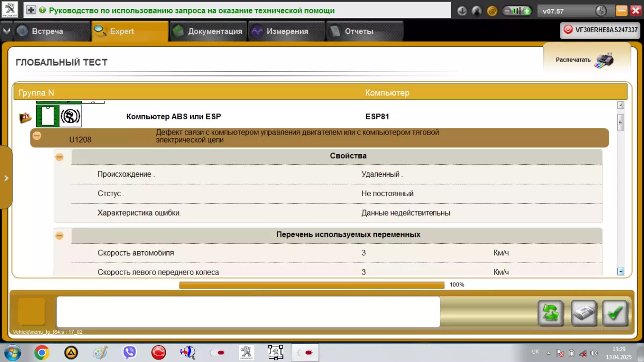
Task: Click Скорость левого переднего колеса row
Action: click(x=336, y=271)
